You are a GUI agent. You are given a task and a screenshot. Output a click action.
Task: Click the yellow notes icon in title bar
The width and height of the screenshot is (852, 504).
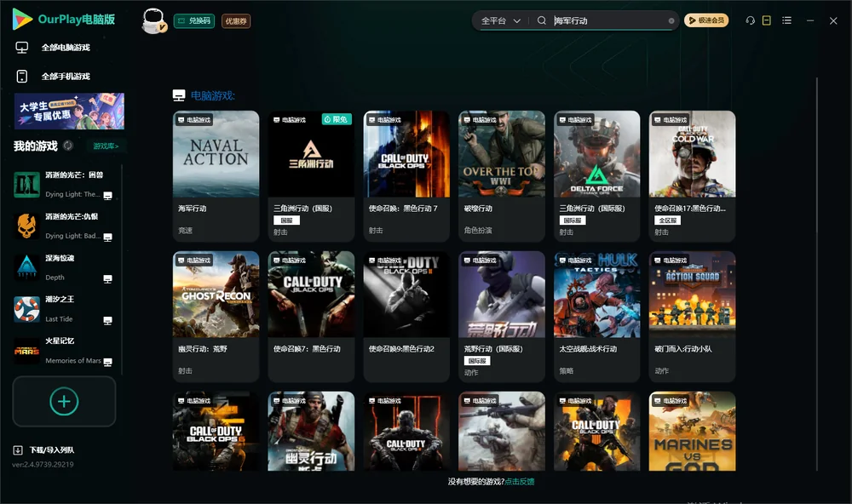pos(766,20)
